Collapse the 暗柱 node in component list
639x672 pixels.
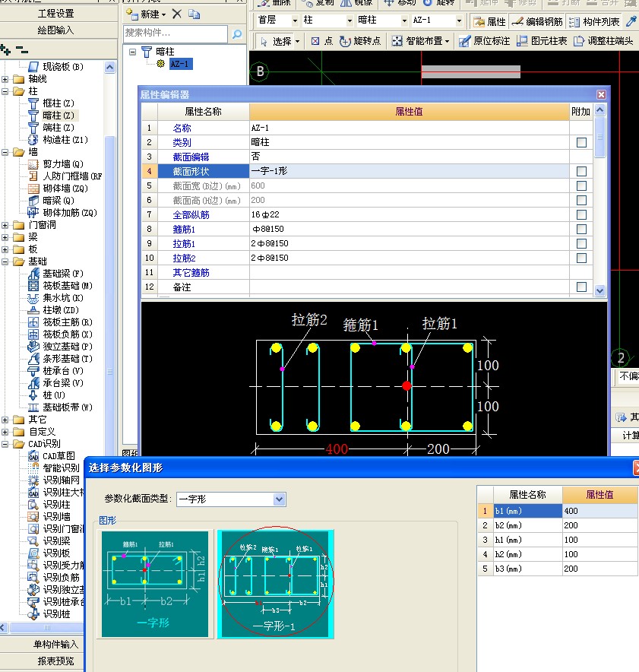(133, 52)
